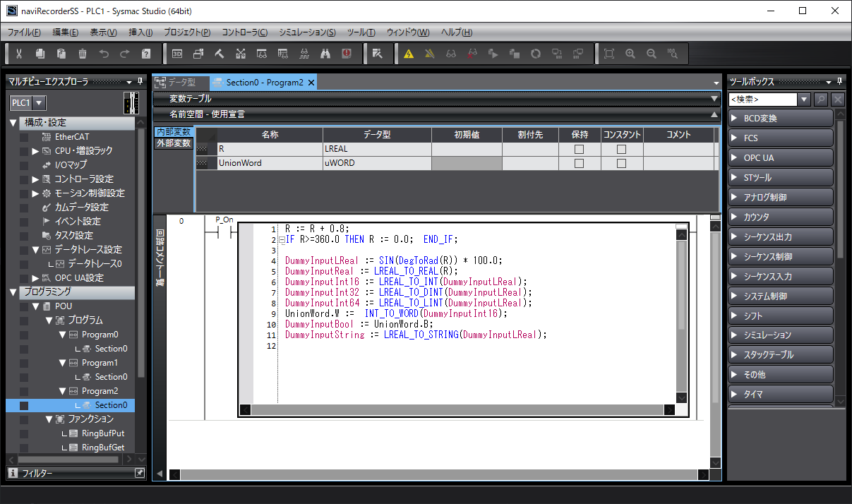This screenshot has height=504, width=852.
Task: Select the 外部変数 button
Action: pos(173,143)
